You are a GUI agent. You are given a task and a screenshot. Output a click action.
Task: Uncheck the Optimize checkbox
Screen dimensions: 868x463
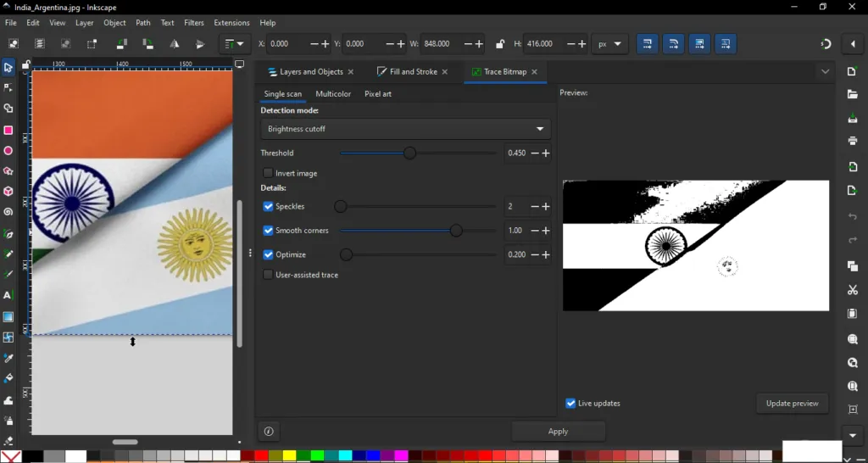click(x=268, y=254)
